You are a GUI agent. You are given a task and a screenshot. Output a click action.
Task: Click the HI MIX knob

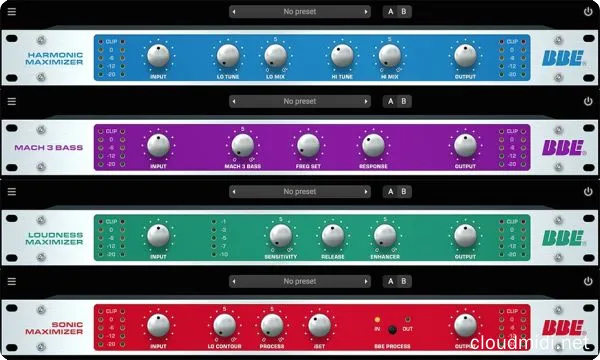tap(390, 56)
